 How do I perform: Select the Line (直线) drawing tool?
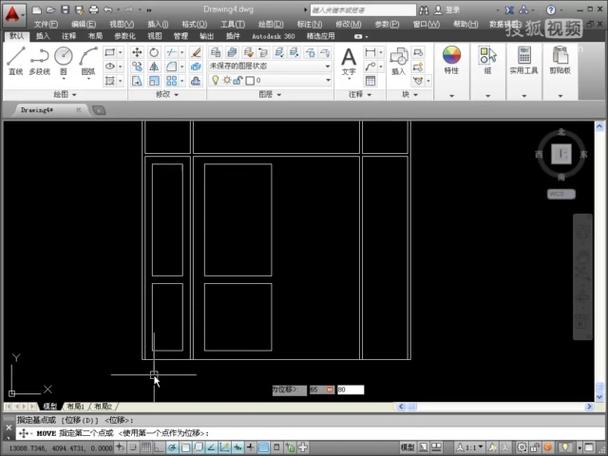16,61
